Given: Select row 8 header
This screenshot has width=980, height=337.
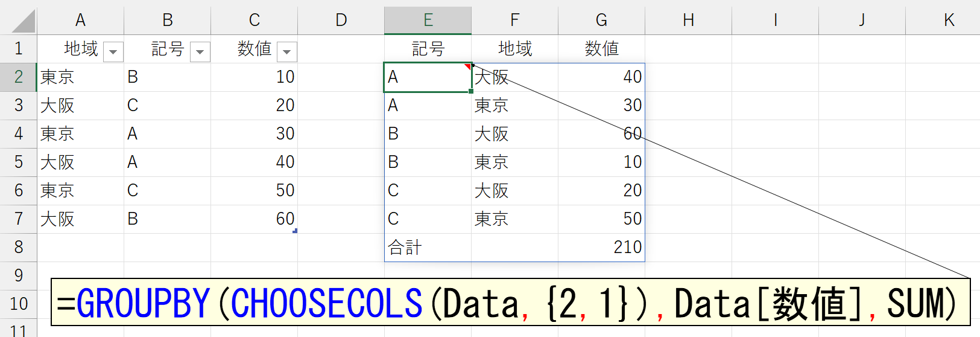Looking at the screenshot, I should pyautogui.click(x=19, y=248).
